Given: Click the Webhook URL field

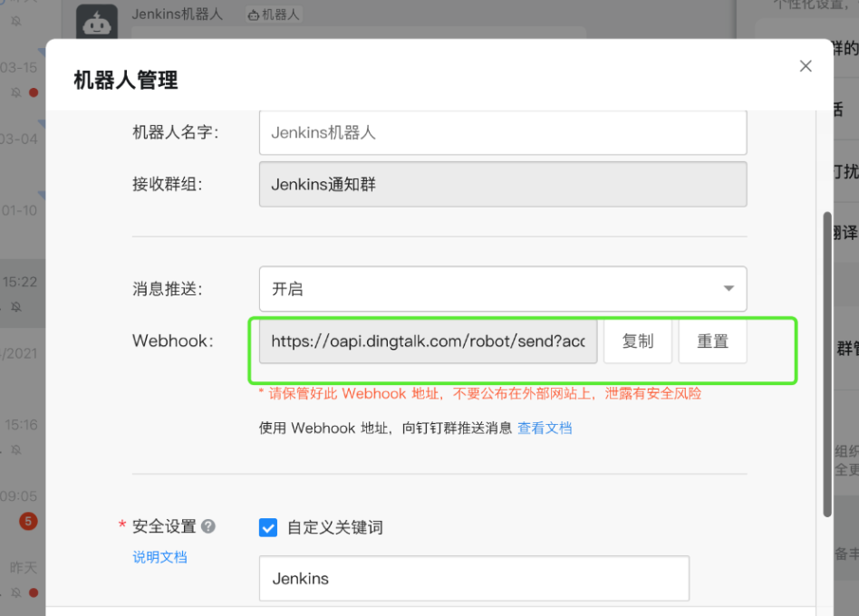Looking at the screenshot, I should (x=429, y=342).
